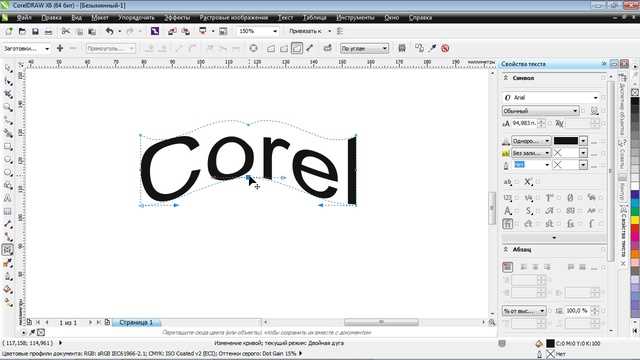
Task: Open the 'Эффекты' menu
Action: (x=177, y=18)
